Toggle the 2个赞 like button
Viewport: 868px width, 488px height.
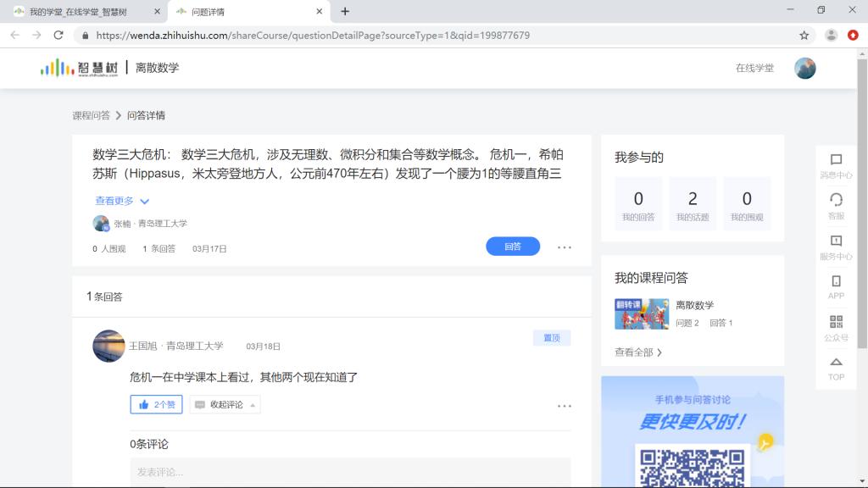point(157,405)
